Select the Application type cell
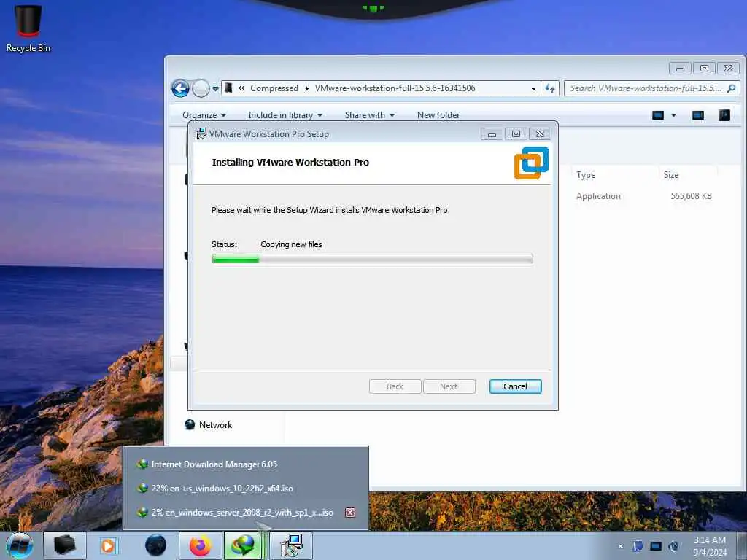The height and width of the screenshot is (560, 747). (598, 196)
